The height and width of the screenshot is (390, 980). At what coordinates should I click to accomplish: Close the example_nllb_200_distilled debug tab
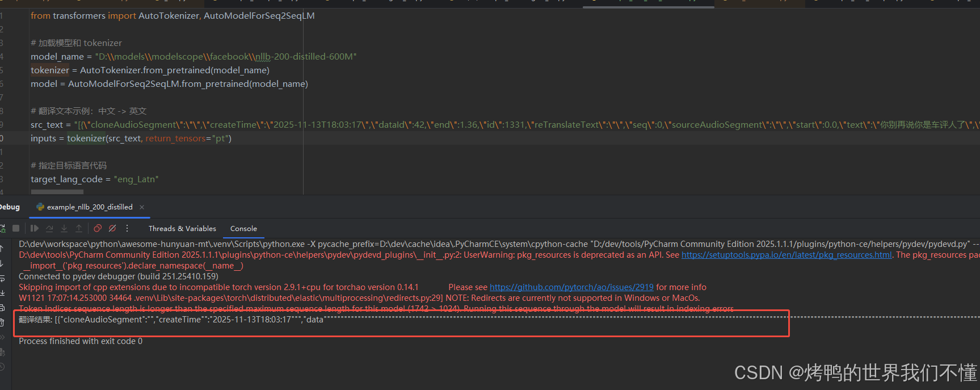click(x=142, y=207)
